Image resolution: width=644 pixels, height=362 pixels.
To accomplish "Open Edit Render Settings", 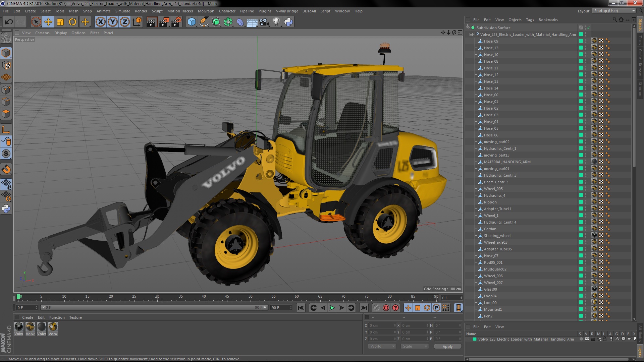I will point(176,22).
